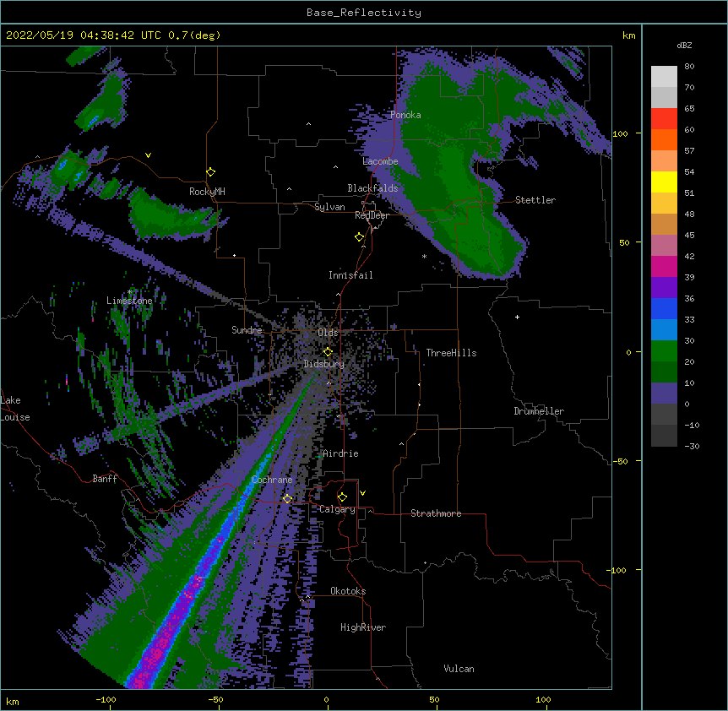
Task: Click the Base_Reflectivity title text
Action: tap(364, 13)
